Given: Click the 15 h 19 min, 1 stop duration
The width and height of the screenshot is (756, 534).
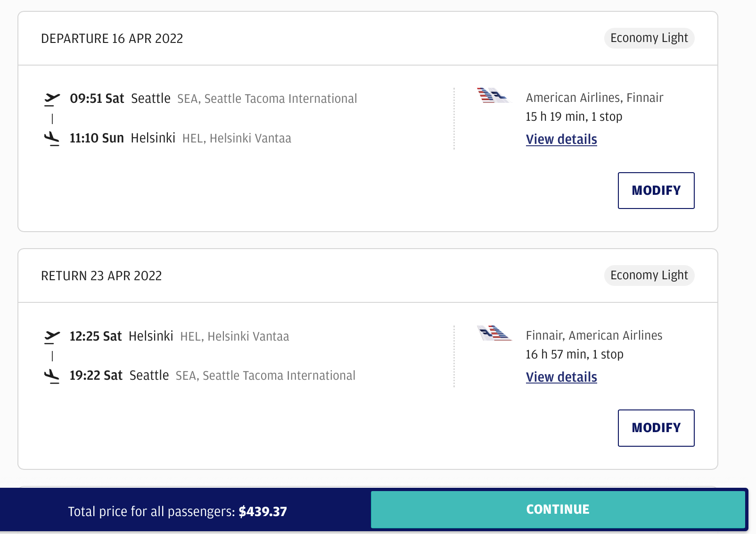Looking at the screenshot, I should coord(574,117).
